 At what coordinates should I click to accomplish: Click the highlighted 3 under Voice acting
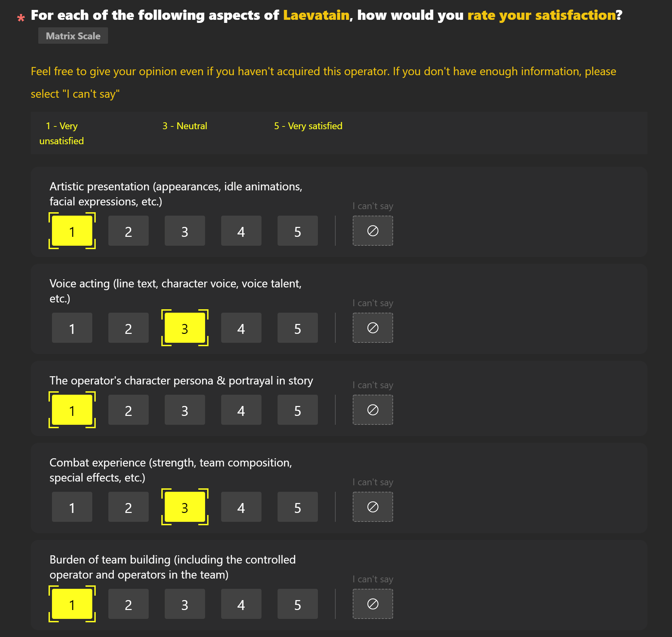(x=185, y=328)
